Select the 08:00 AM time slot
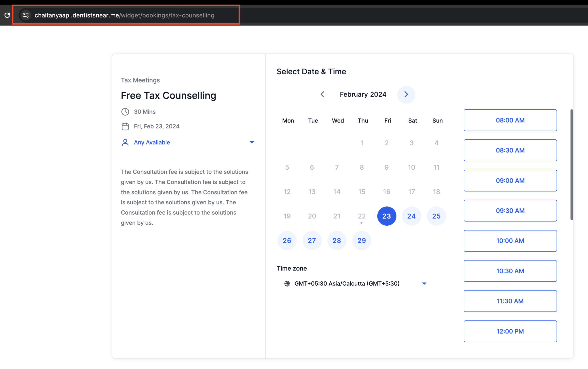This screenshot has width=588, height=369. (x=510, y=120)
